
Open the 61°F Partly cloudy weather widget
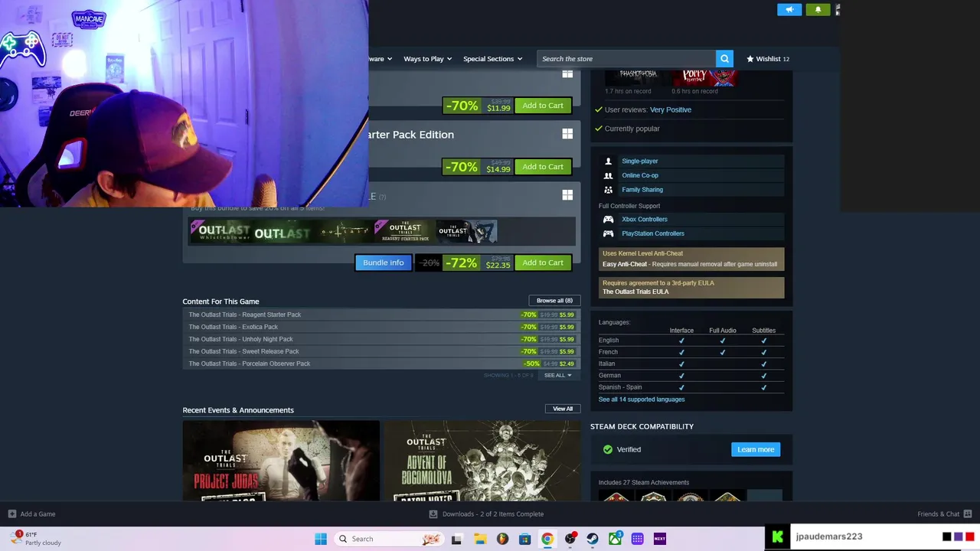(x=34, y=539)
